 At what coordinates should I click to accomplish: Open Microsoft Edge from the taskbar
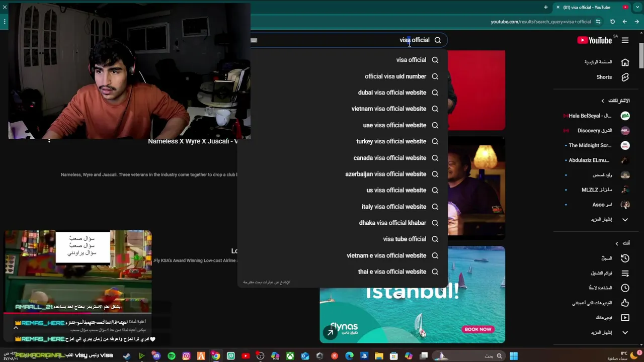pos(349,356)
